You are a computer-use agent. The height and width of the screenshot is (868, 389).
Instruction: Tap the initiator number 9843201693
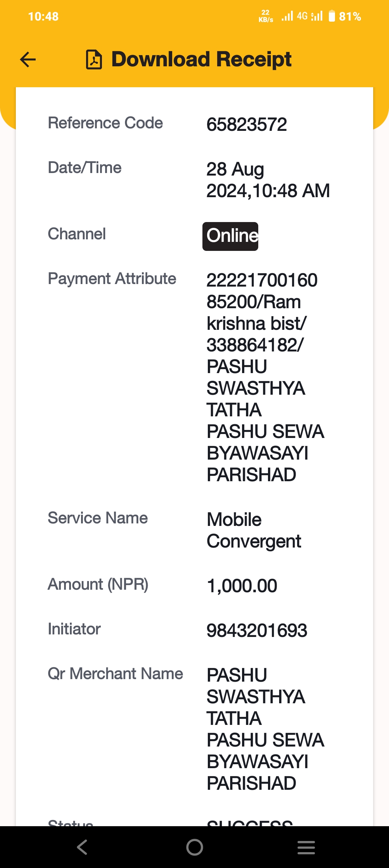click(257, 630)
